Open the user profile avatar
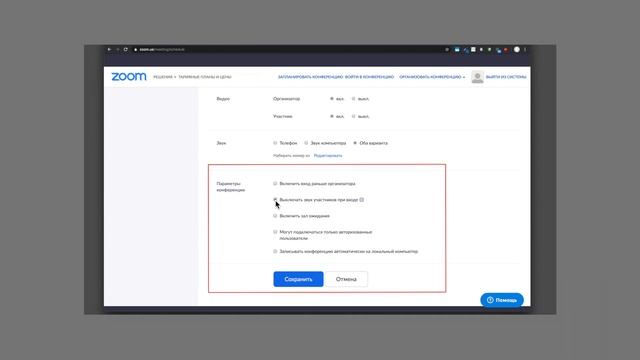 [x=477, y=77]
